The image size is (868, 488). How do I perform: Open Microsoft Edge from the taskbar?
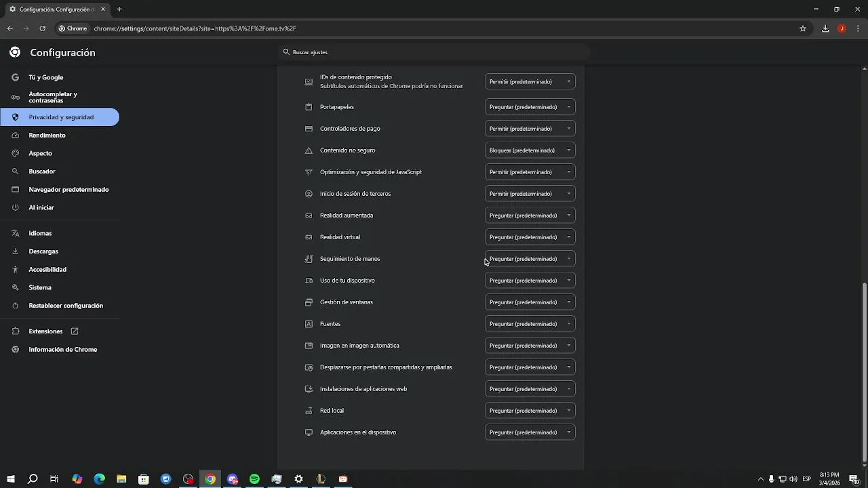(99, 479)
